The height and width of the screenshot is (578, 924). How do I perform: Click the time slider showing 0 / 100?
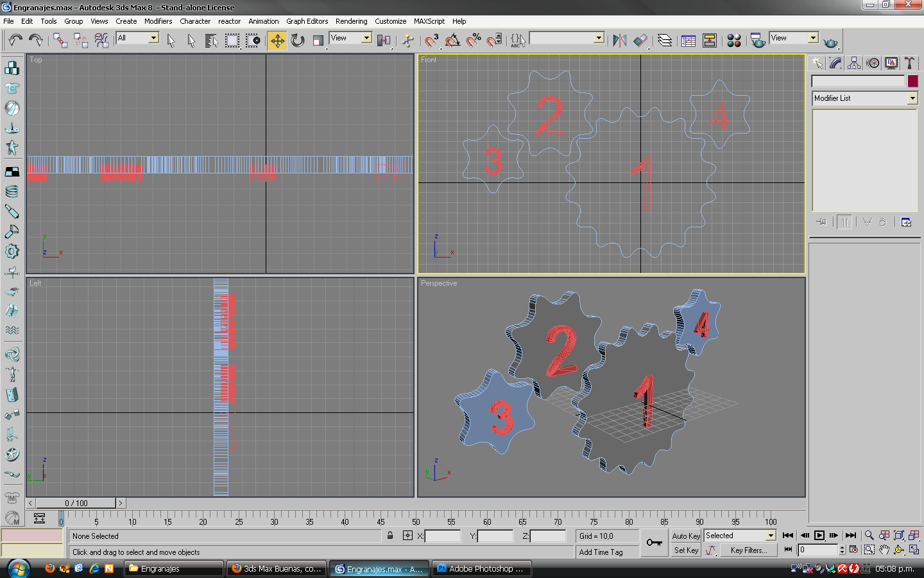coord(76,503)
